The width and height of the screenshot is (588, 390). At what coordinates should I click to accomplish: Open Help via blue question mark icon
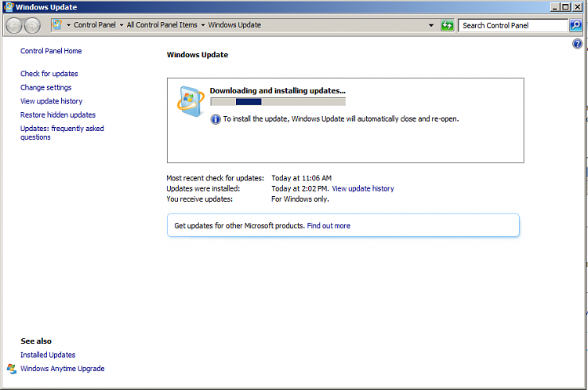pos(577,44)
